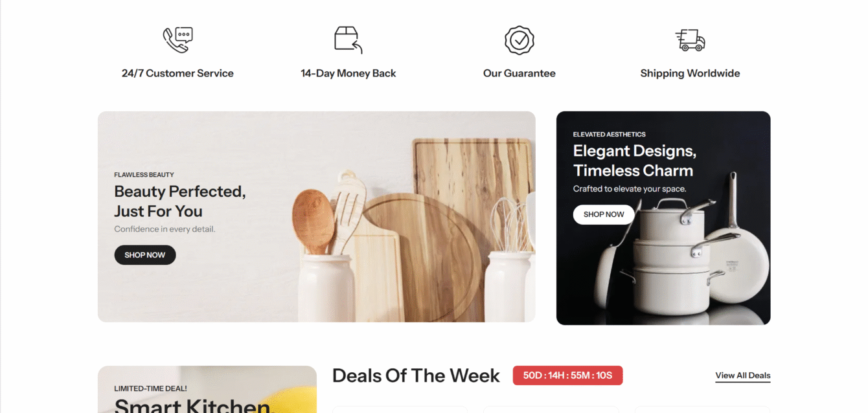Click the Elegant Designs, Timeless Charm headline
The height and width of the screenshot is (413, 868).
(x=634, y=161)
